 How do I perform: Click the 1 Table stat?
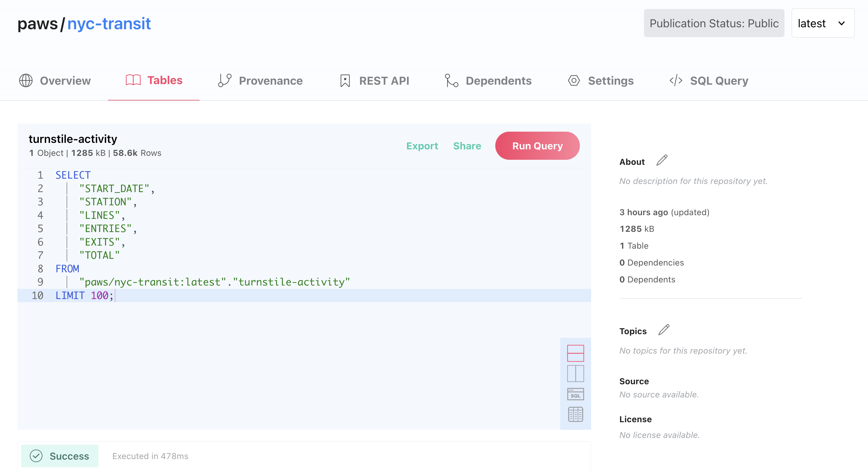(634, 246)
